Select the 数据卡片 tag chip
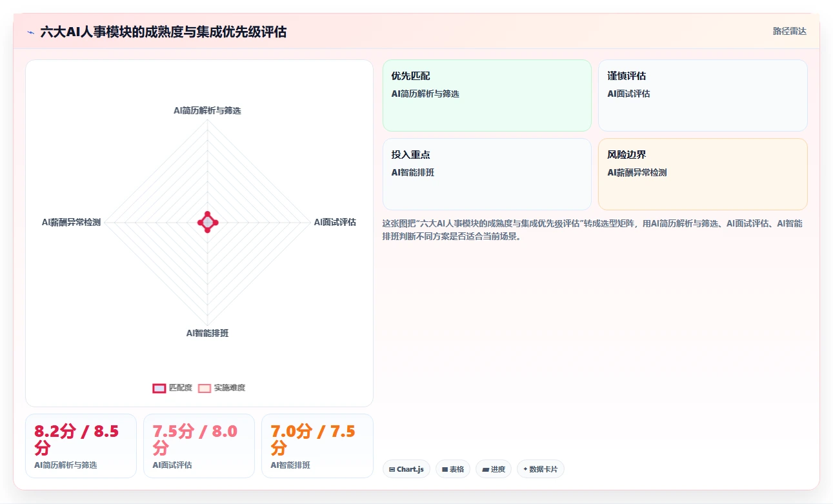This screenshot has width=833, height=504. pyautogui.click(x=541, y=469)
